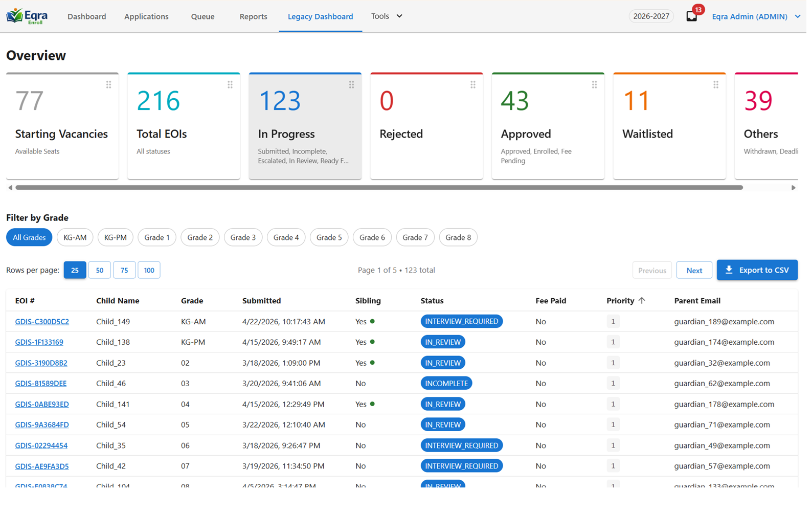Click the left arrow of the cards scrollbar
The image size is (812, 512).
click(10, 188)
